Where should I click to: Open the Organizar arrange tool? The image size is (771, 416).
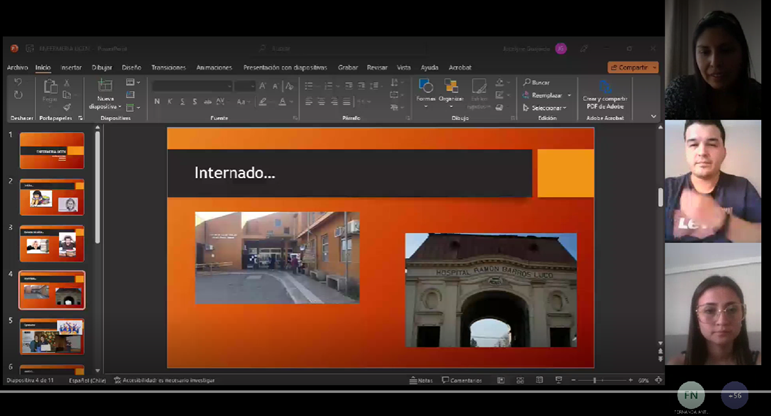pyautogui.click(x=451, y=87)
